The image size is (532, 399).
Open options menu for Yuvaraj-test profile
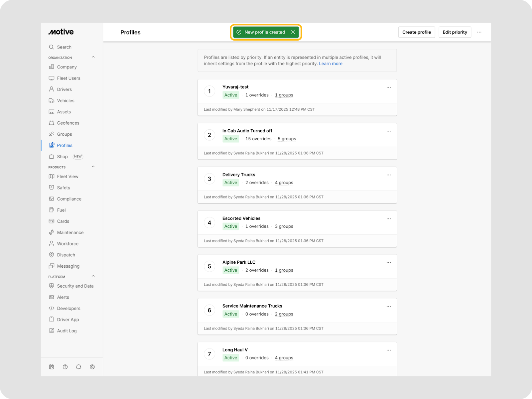tap(388, 87)
